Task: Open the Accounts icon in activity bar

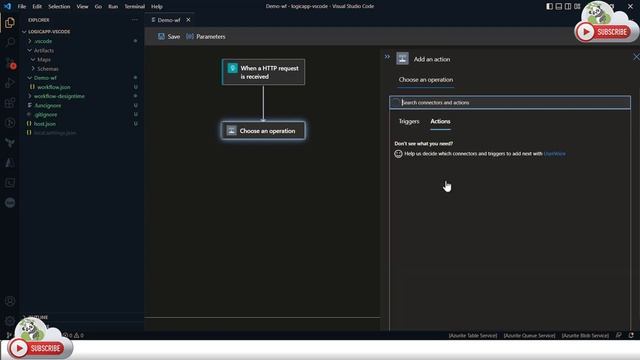Action: [x=10, y=301]
